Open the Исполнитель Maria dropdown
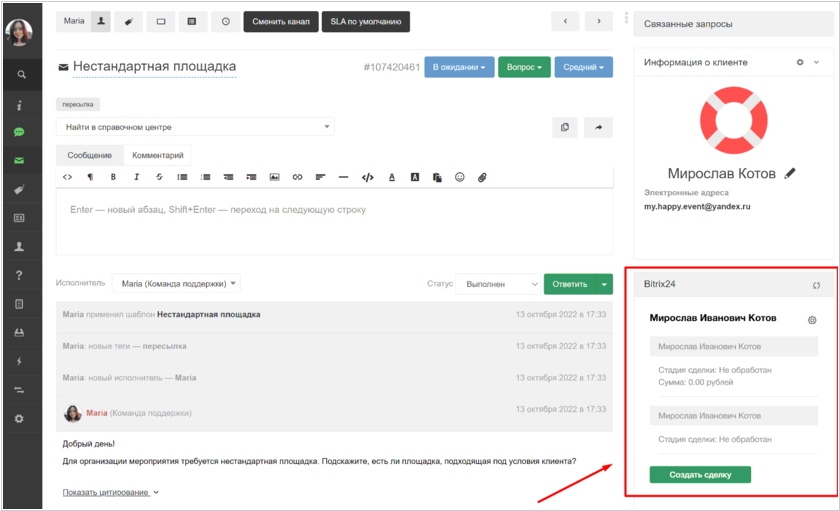The image size is (840, 511). (x=176, y=283)
